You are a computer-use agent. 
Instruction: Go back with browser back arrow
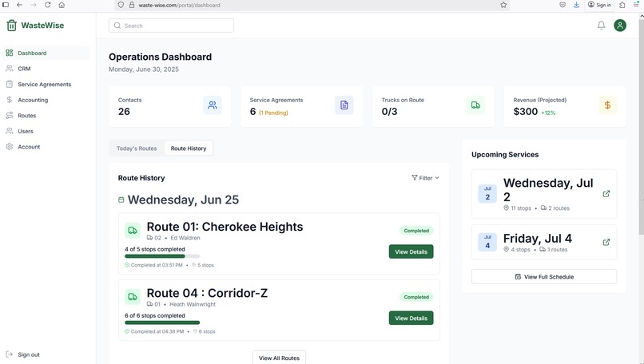coord(19,5)
